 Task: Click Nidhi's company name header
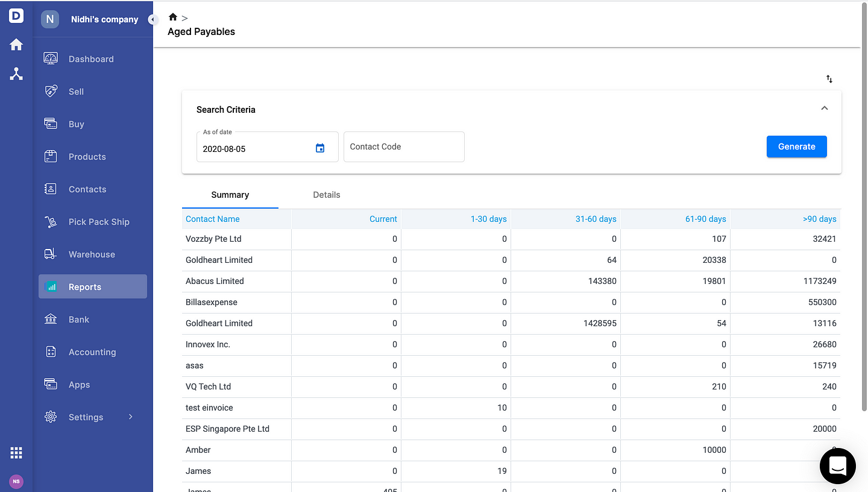pyautogui.click(x=105, y=19)
